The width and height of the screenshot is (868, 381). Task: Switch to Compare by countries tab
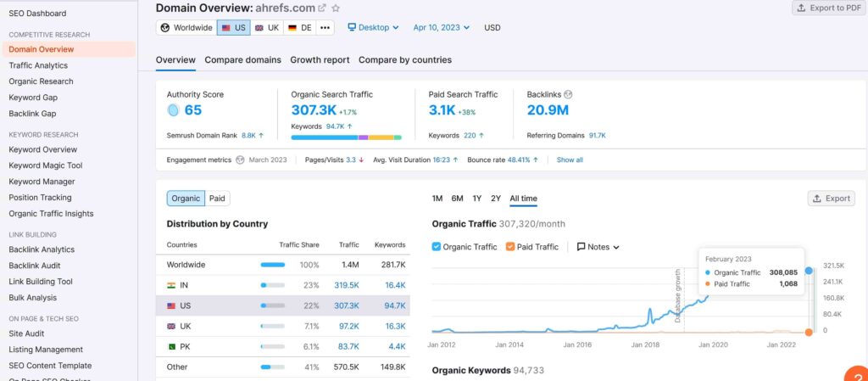click(405, 59)
